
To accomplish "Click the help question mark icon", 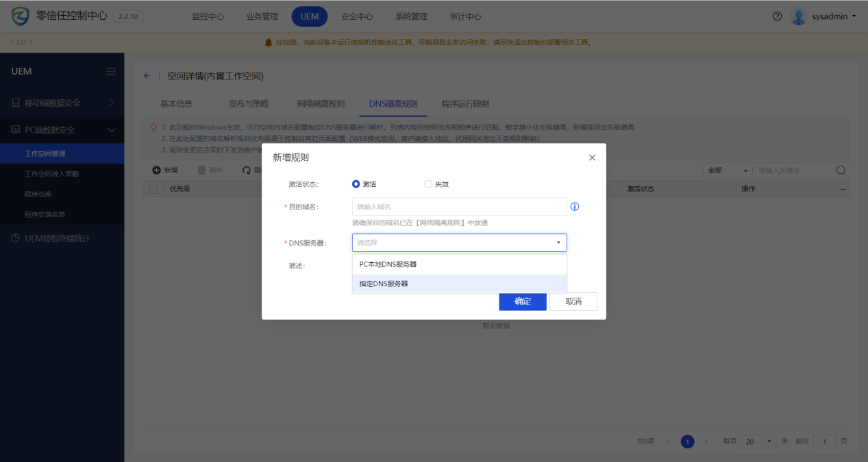I will pyautogui.click(x=777, y=16).
